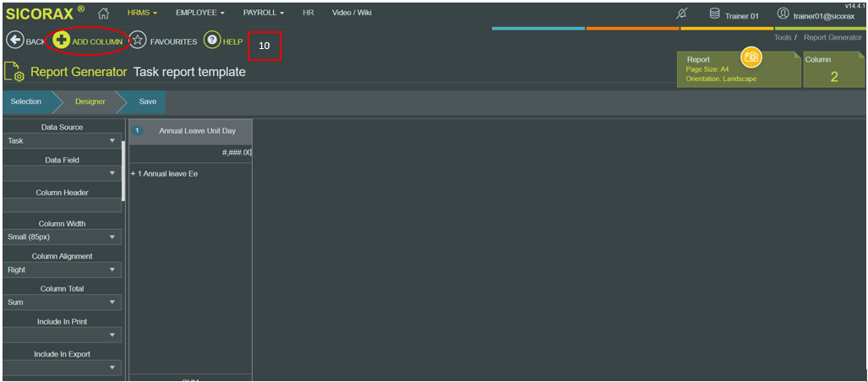Open the Column Alignment dropdown showing Right

pyautogui.click(x=62, y=270)
